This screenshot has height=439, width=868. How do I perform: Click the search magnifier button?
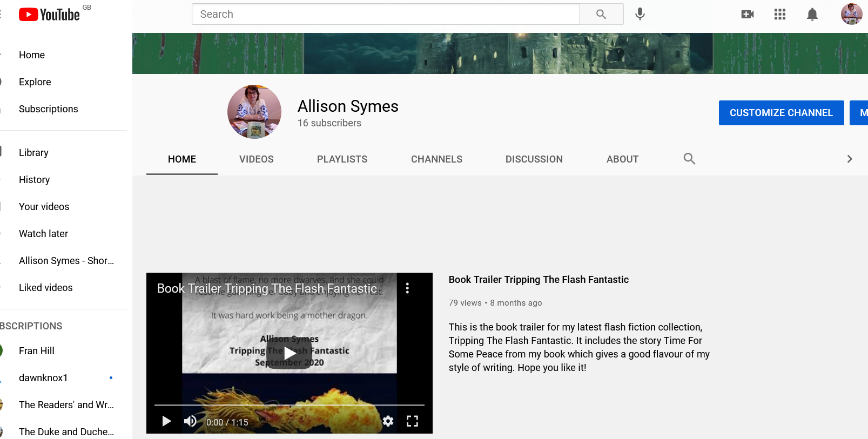(x=601, y=14)
